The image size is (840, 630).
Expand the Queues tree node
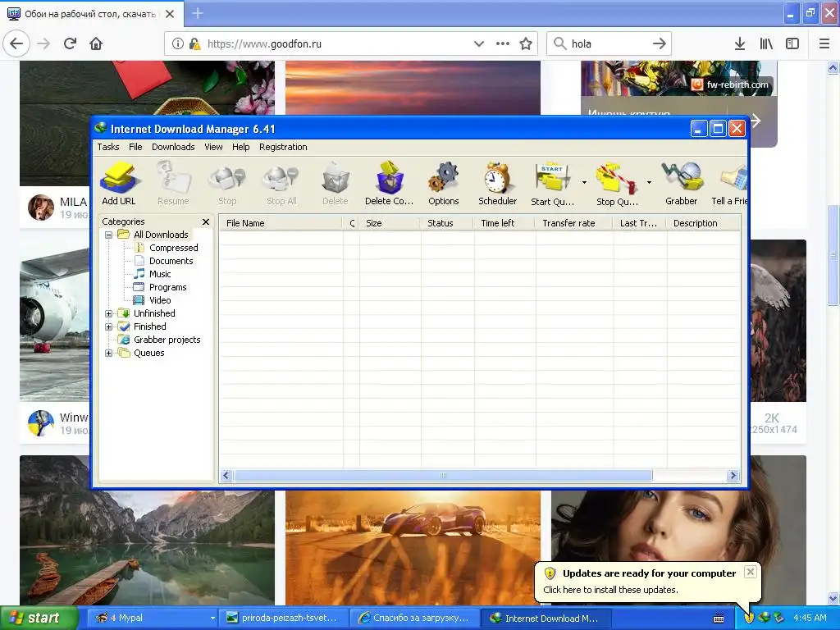coord(109,353)
